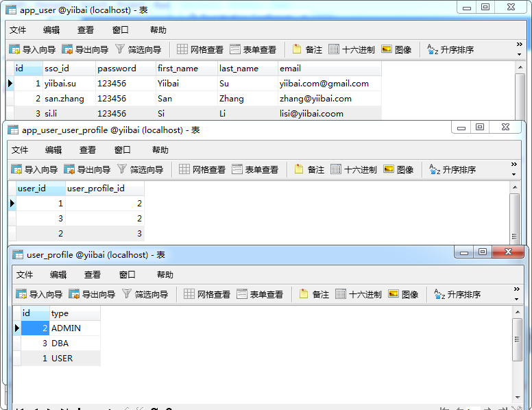
Task: Minimize the app_user_user_profile window
Action: coord(461,128)
